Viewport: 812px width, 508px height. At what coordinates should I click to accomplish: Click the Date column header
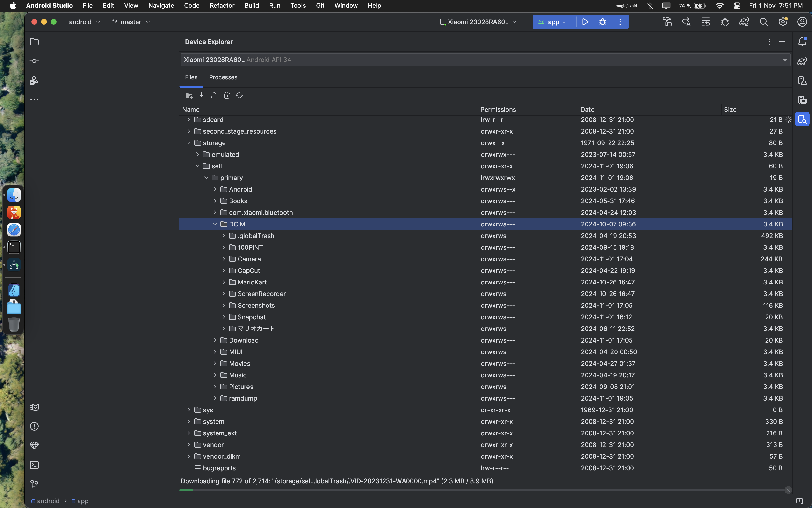click(649, 110)
